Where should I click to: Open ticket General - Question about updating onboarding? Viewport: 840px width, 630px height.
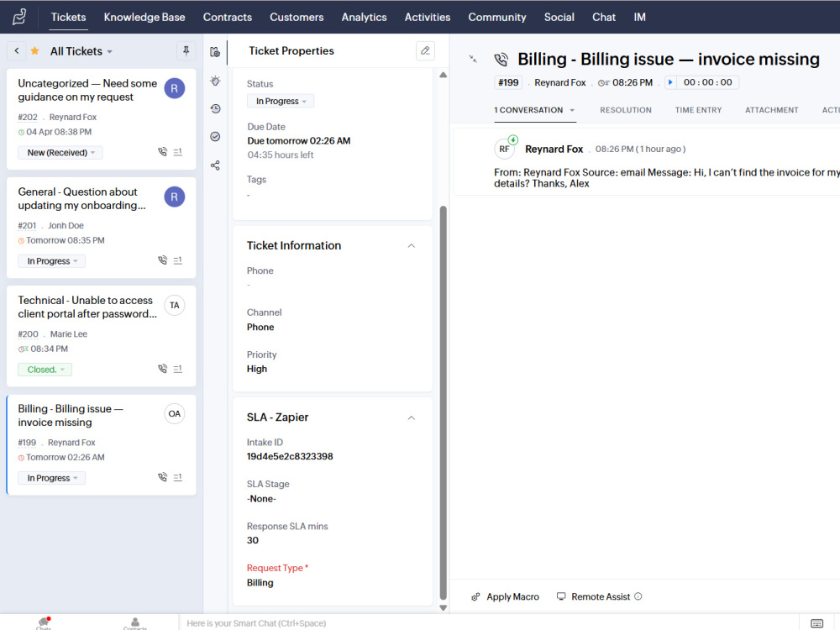pyautogui.click(x=82, y=199)
